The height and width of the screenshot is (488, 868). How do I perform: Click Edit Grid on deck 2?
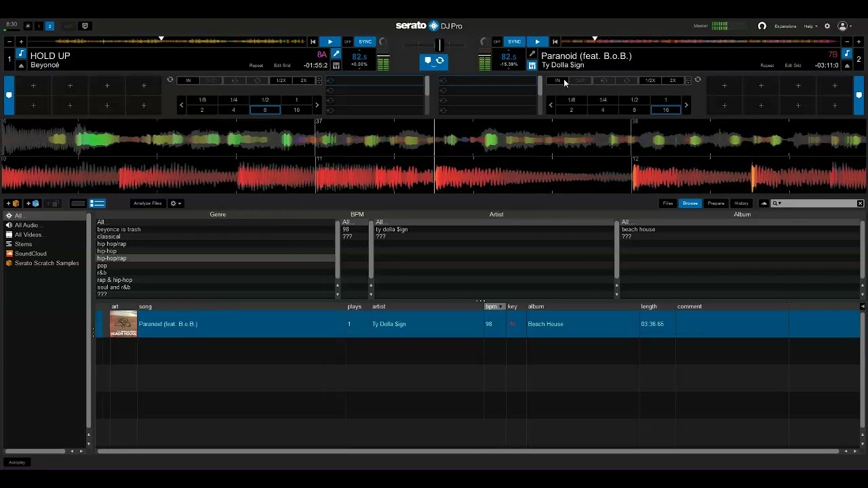793,66
